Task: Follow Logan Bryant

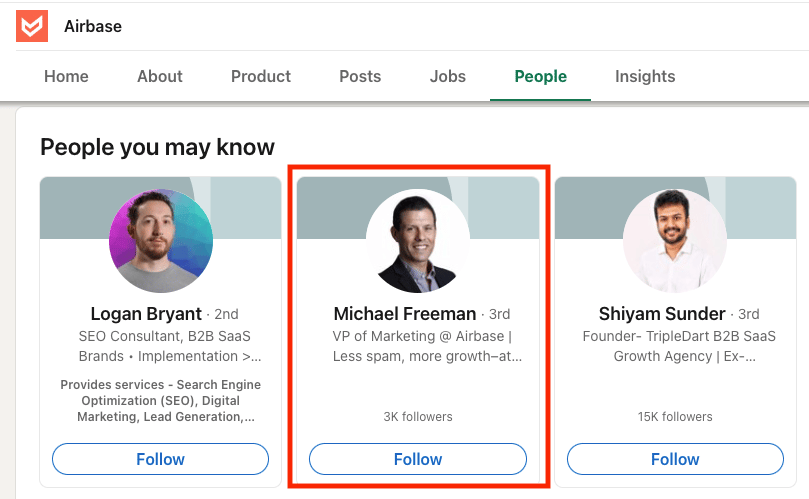Action: click(x=161, y=459)
